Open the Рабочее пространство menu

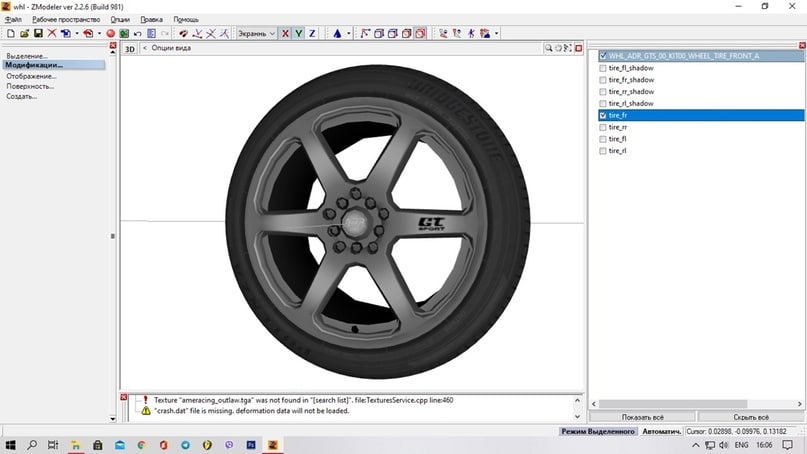click(x=66, y=20)
